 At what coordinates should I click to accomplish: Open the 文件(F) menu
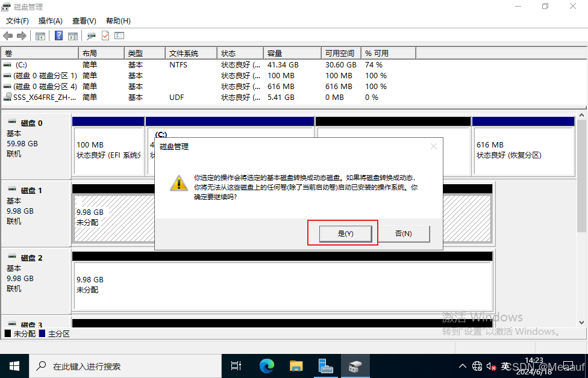[17, 21]
